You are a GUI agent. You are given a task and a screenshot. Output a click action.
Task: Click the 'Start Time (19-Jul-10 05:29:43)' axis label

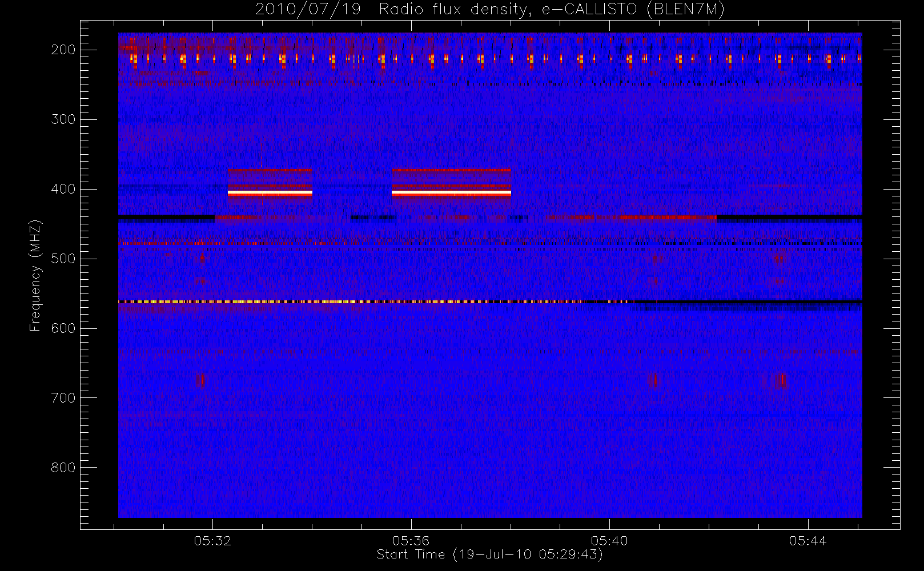tap(489, 554)
